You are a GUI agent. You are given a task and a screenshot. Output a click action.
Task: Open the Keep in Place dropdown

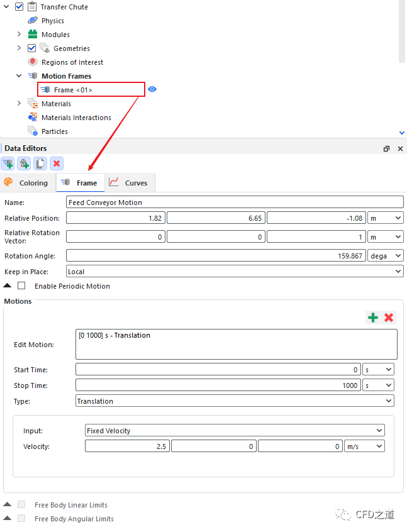pos(234,272)
